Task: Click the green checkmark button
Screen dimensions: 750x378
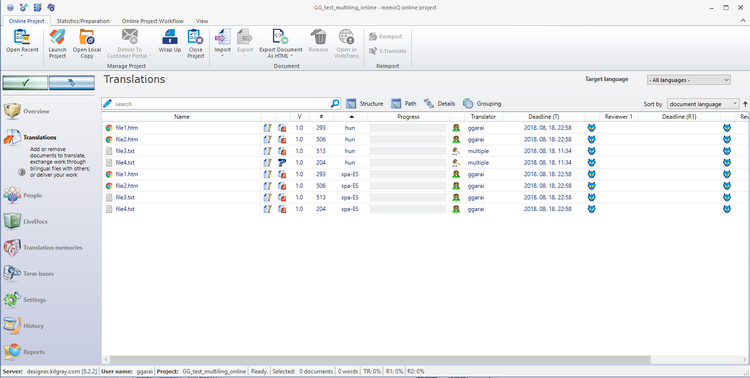Action: [x=25, y=83]
